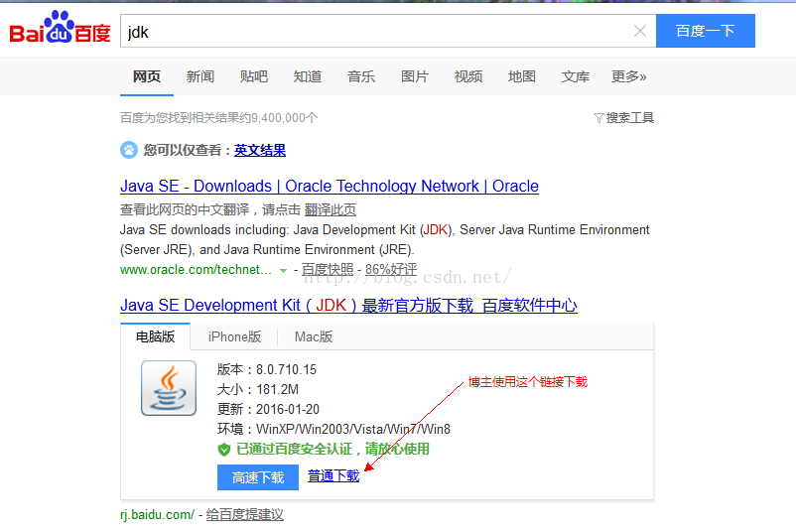
Task: Go to the 知道 tab
Action: [308, 76]
